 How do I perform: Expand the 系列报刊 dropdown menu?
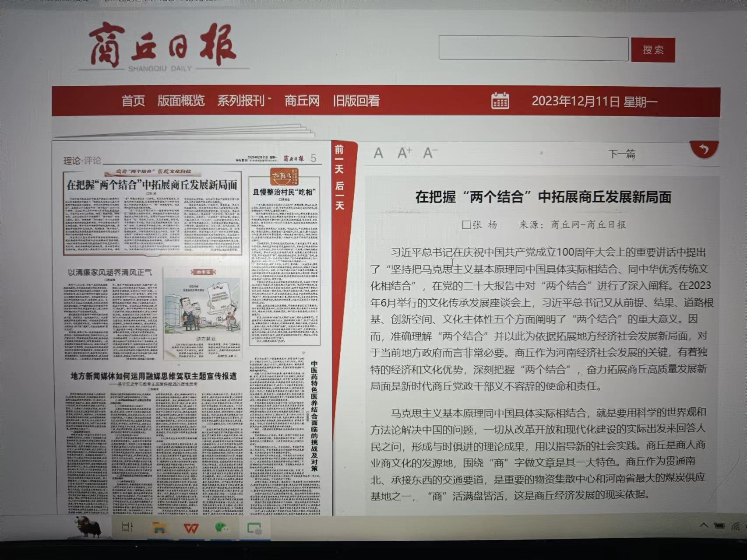pyautogui.click(x=243, y=101)
